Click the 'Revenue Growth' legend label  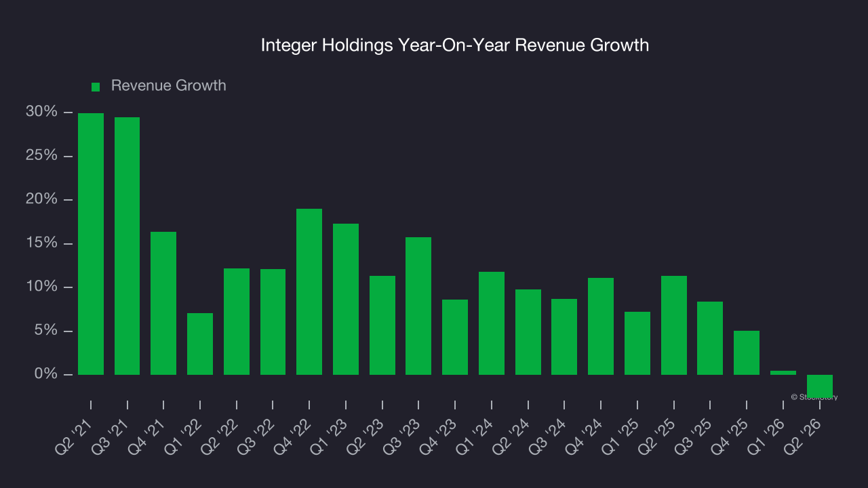click(x=169, y=86)
